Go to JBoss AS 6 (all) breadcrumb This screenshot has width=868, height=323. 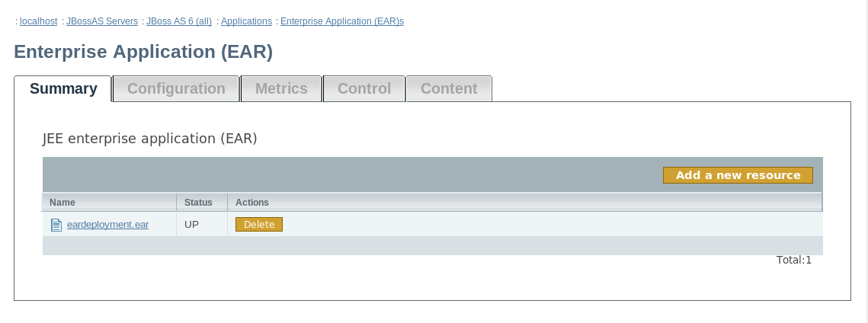[179, 21]
